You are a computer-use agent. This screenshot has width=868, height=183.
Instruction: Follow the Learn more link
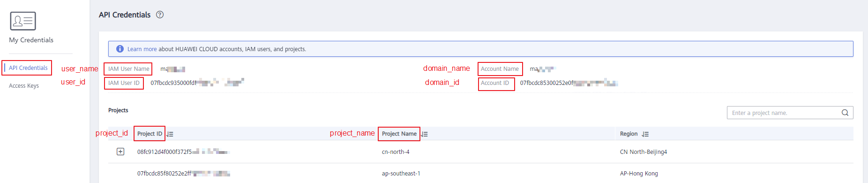pyautogui.click(x=142, y=49)
